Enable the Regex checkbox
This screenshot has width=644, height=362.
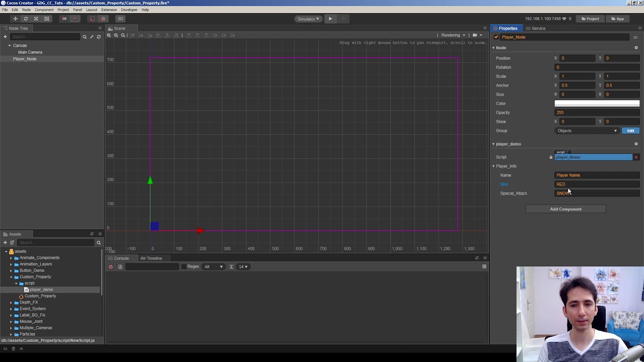pyautogui.click(x=184, y=267)
